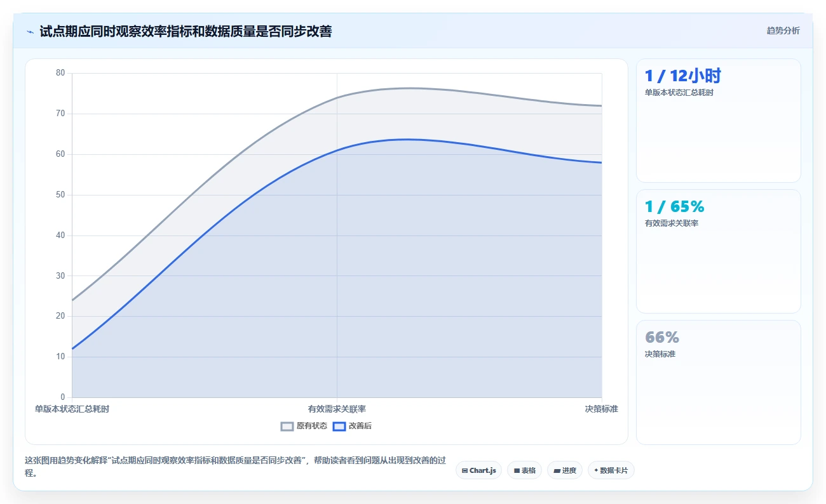This screenshot has width=826, height=504.
Task: Click the 有效需求关联率 x-axis label
Action: pyautogui.click(x=337, y=409)
